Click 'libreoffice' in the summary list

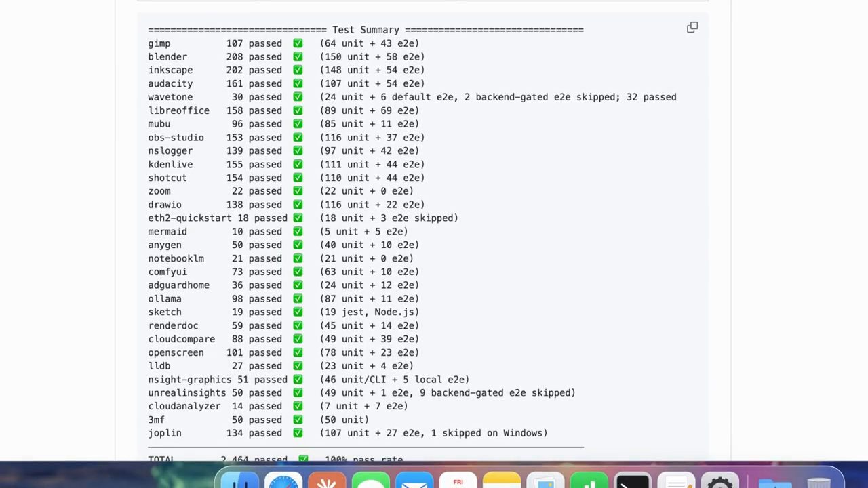[179, 110]
